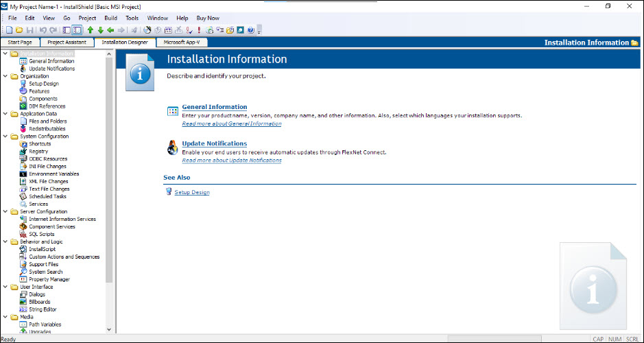The height and width of the screenshot is (343, 644).
Task: Select SQL Scripts in the tree
Action: click(x=41, y=234)
